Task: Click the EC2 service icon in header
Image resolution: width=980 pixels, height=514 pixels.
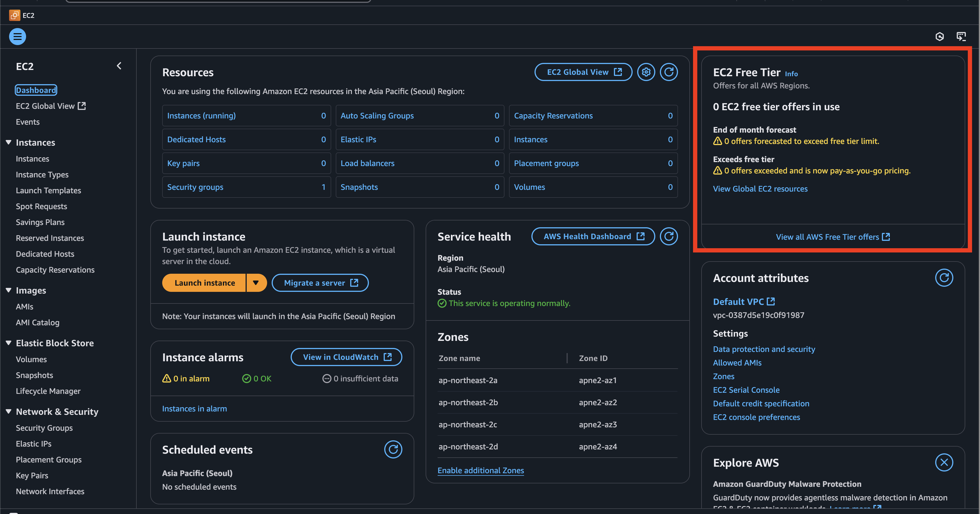Action: [14, 15]
